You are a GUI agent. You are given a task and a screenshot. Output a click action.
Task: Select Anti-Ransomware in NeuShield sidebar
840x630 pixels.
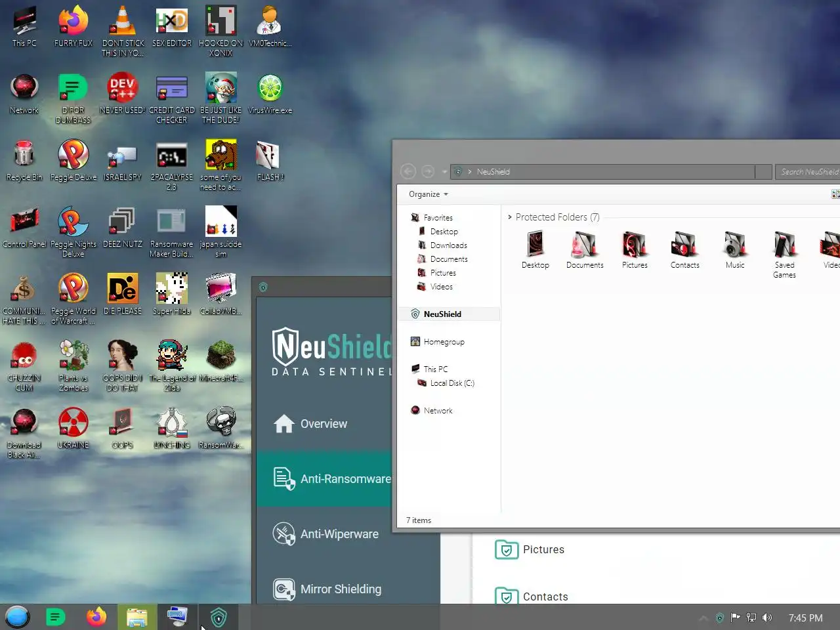pyautogui.click(x=324, y=479)
